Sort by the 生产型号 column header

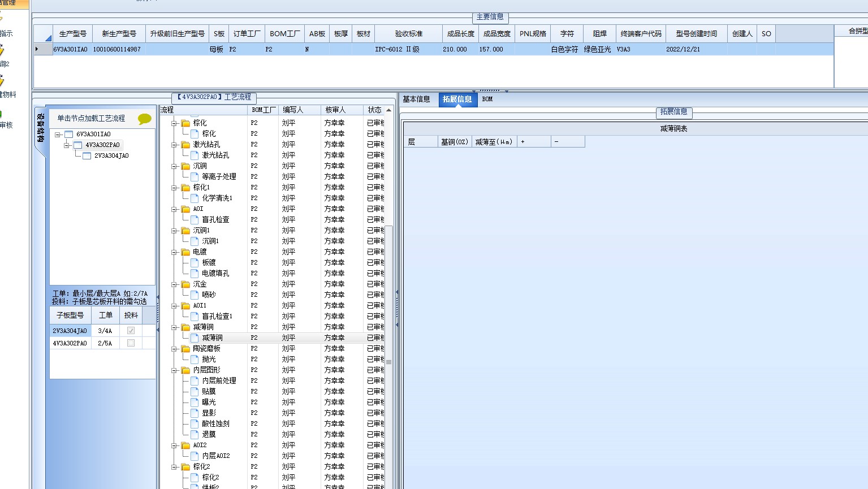click(x=73, y=34)
